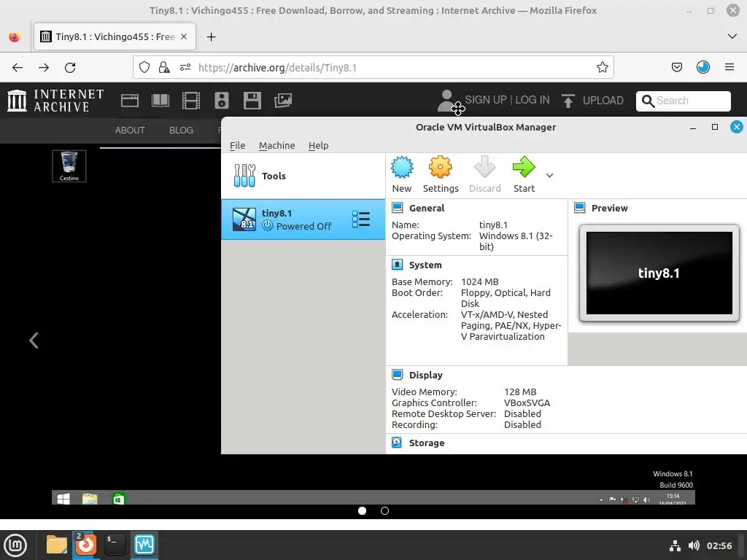Select second carousel dot indicator
The width and height of the screenshot is (747, 560).
click(x=385, y=511)
